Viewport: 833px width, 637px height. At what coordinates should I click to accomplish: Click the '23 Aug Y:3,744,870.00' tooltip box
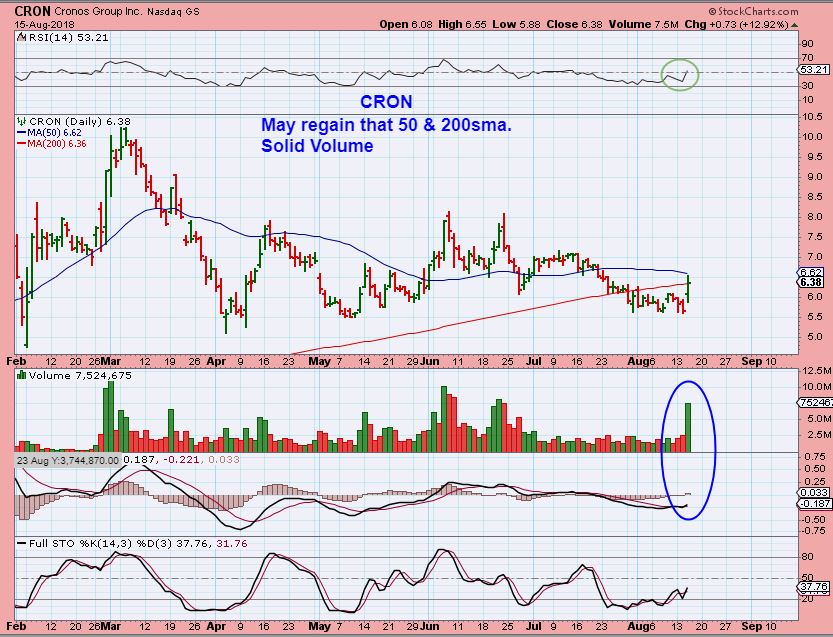click(x=67, y=460)
